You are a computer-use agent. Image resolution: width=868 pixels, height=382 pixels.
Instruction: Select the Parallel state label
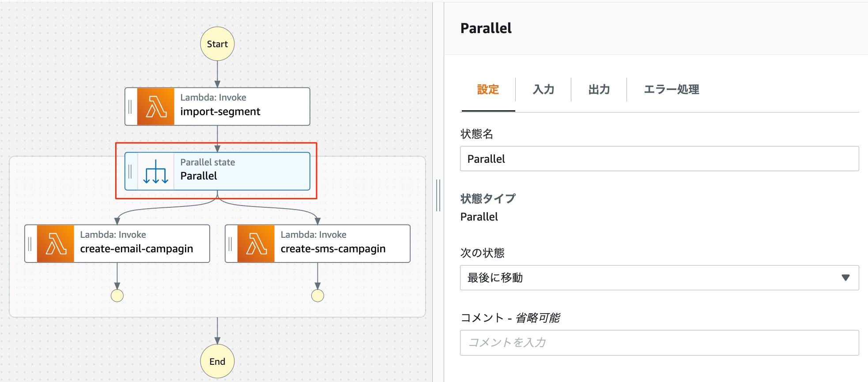[x=199, y=176]
